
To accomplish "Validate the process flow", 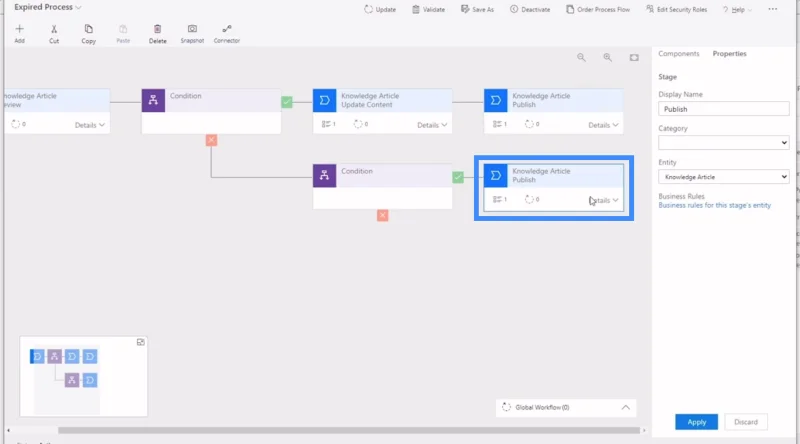I will (429, 9).
